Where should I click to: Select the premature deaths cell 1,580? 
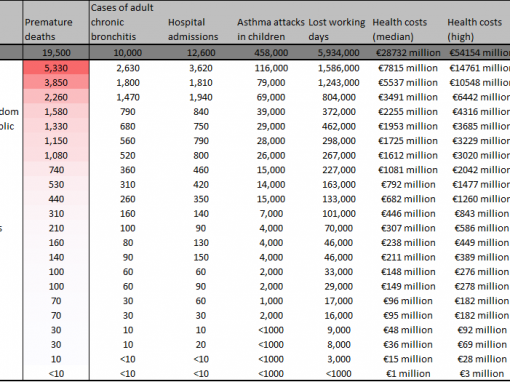[x=56, y=112]
